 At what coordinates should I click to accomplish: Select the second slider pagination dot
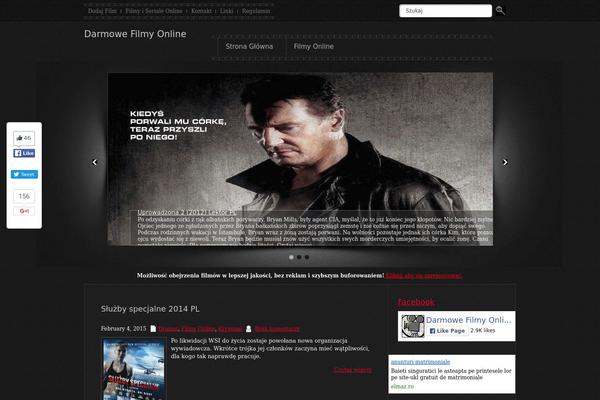pyautogui.click(x=299, y=257)
